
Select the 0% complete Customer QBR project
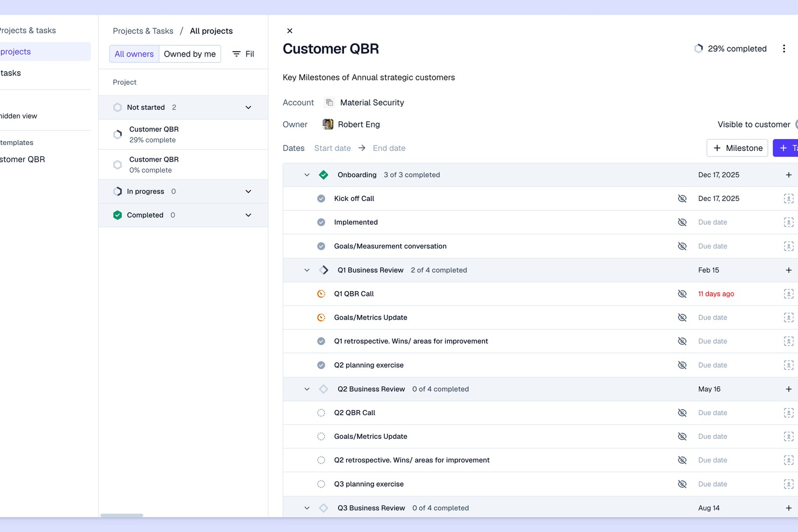click(x=154, y=164)
